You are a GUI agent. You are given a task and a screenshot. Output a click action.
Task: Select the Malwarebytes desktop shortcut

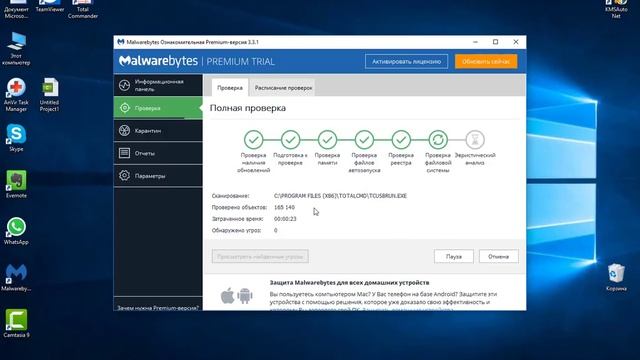[x=16, y=277]
